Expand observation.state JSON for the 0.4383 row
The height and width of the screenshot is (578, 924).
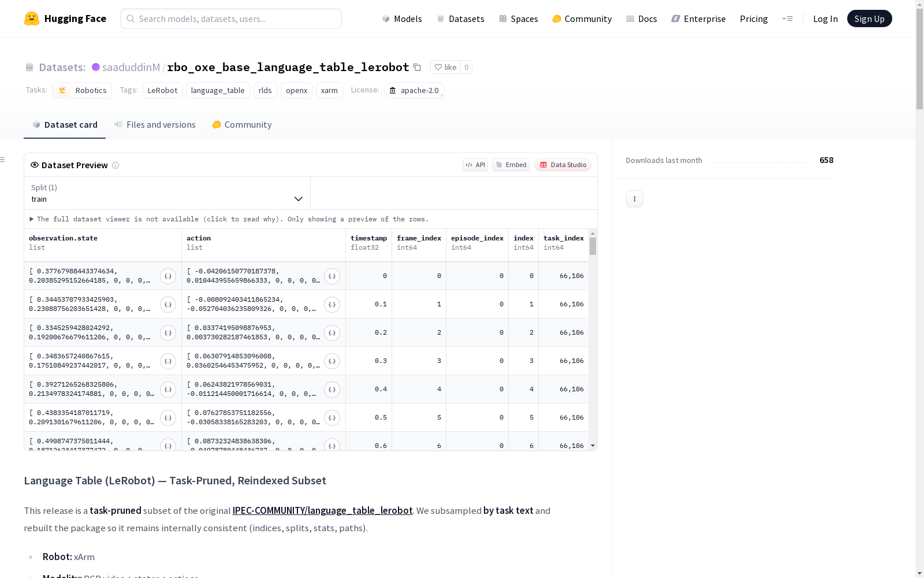(x=168, y=418)
